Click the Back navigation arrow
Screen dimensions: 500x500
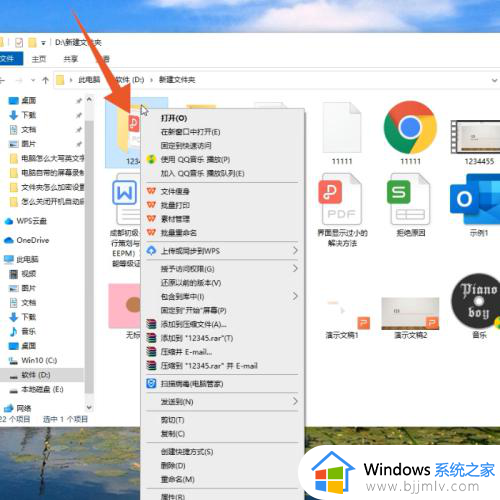[x=2, y=80]
